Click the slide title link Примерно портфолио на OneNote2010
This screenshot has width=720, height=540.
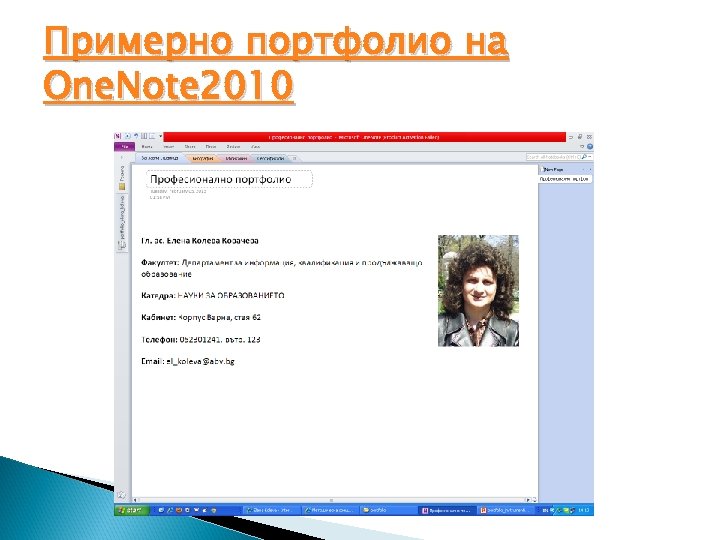tap(276, 63)
